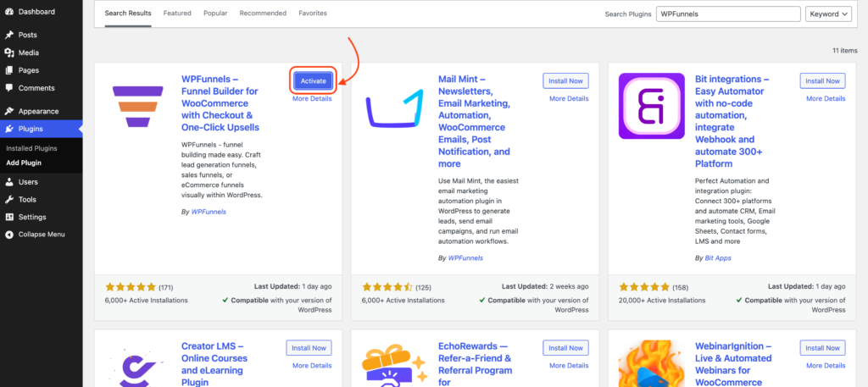This screenshot has height=387, width=868.
Task: Open the Dashboard menu label
Action: point(36,12)
